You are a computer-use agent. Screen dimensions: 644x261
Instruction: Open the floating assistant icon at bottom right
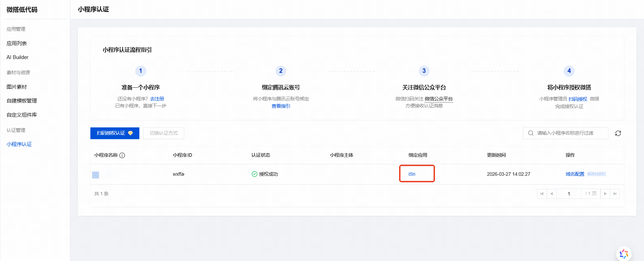624,254
